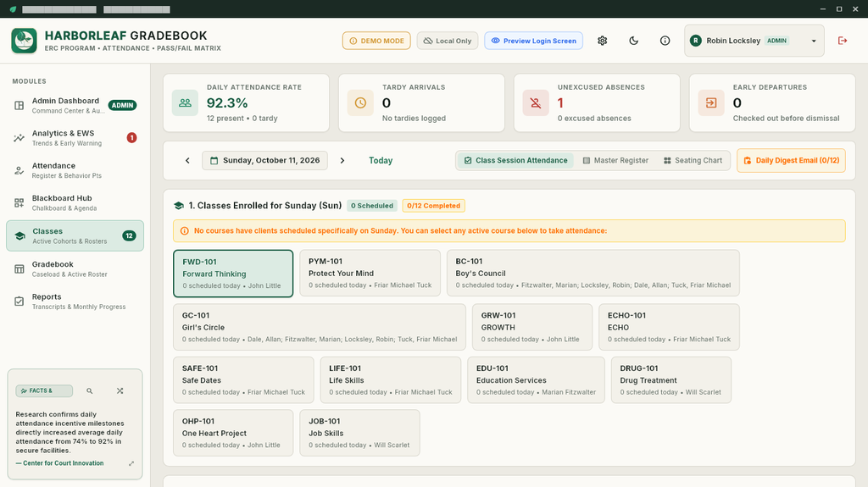Open the info circle icon in header
Image resolution: width=868 pixels, height=487 pixels.
pyautogui.click(x=665, y=41)
